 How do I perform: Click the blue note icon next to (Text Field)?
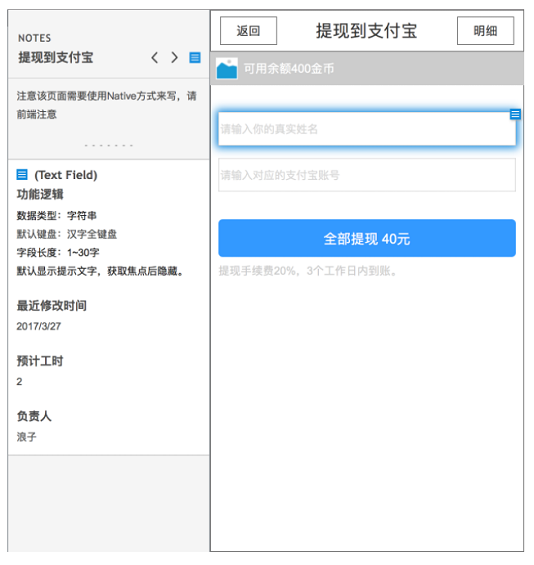tap(22, 175)
